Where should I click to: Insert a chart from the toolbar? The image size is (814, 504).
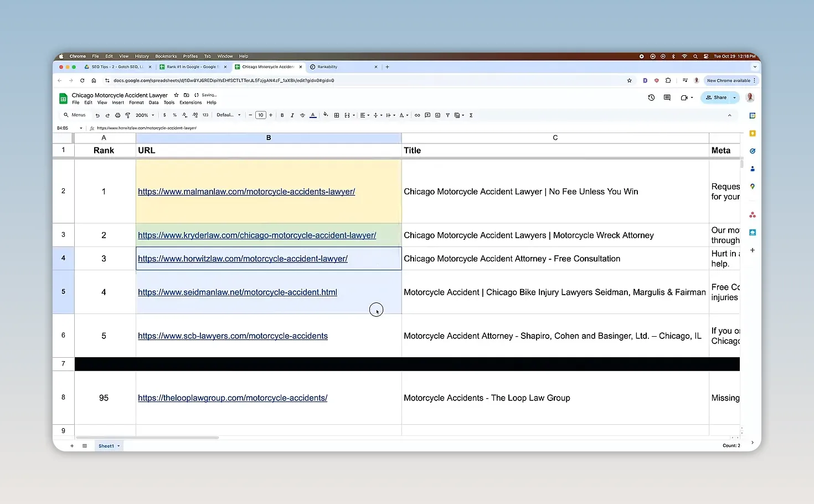tap(437, 115)
